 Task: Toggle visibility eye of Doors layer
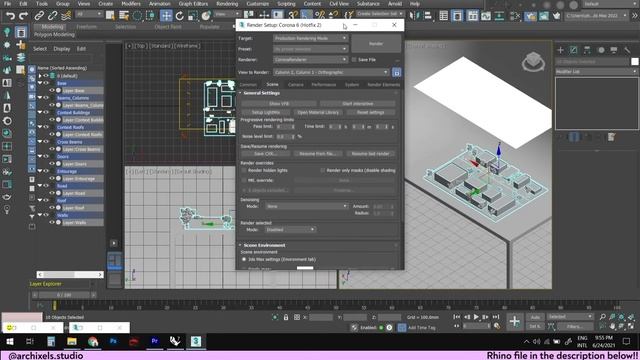tap(46, 157)
